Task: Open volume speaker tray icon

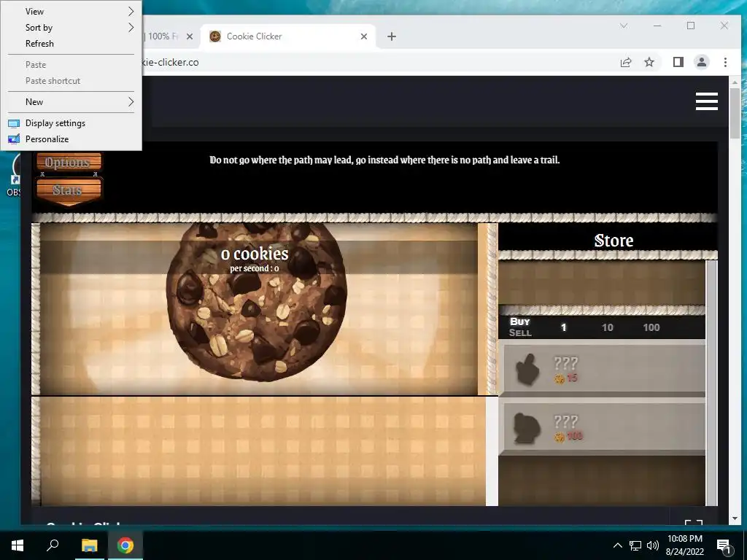Action: click(653, 545)
